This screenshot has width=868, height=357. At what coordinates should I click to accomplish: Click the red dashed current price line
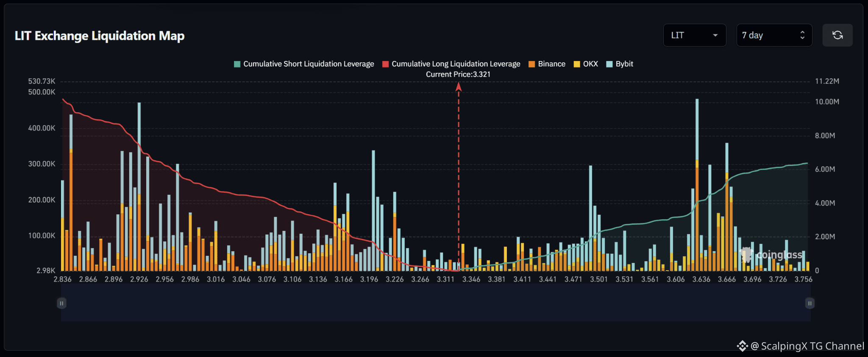coord(458,177)
